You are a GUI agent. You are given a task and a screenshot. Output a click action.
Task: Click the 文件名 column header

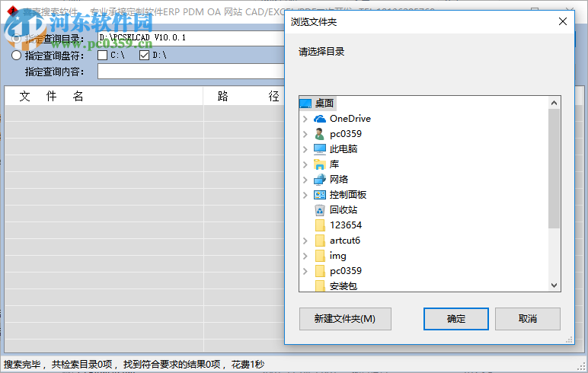click(104, 97)
